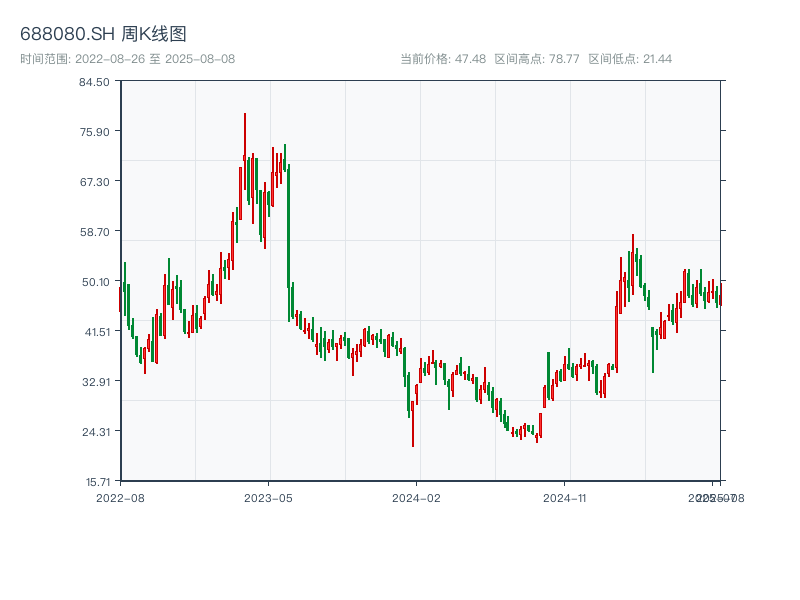The image size is (800, 600).
Task: Click the long green candle dropping from 70 to 43
Action: 289,242
